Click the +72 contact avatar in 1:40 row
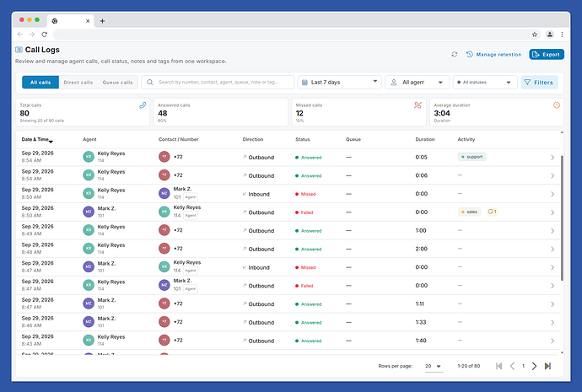The image size is (582, 392). 164,340
